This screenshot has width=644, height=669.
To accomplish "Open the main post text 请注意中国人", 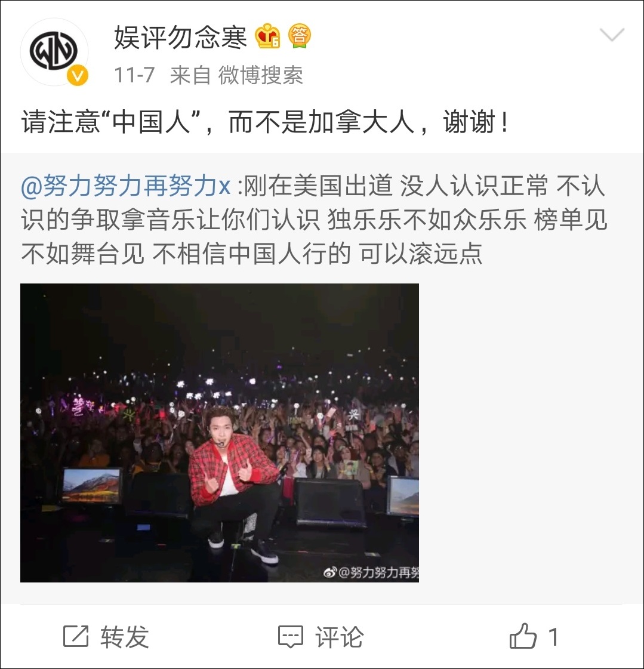I will point(264,122).
